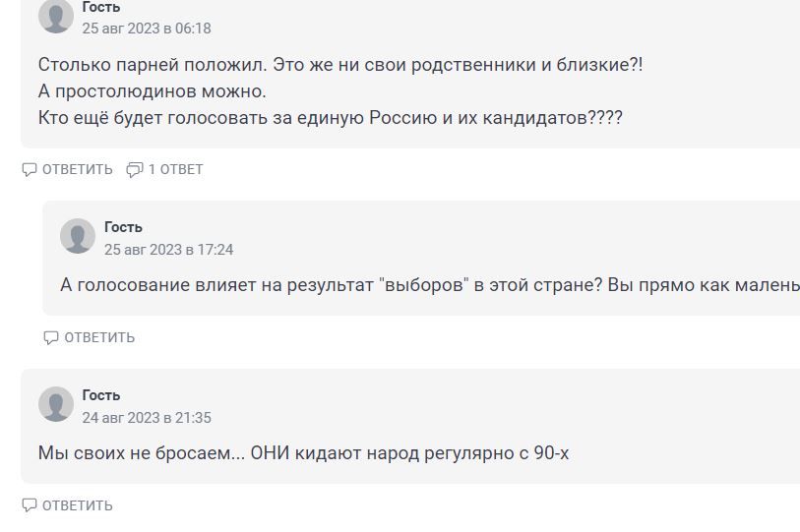Click the avatar beside the 17:24 reply

[78, 237]
